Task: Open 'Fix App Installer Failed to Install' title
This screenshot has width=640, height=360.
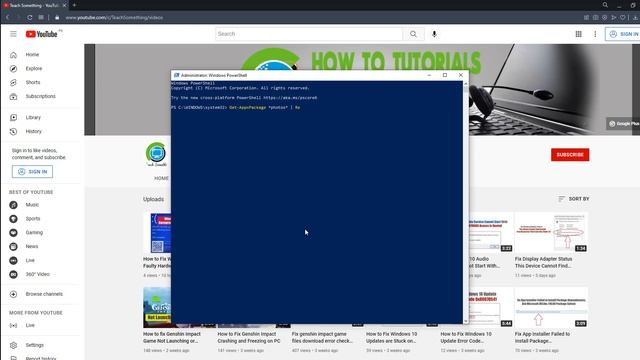Action: point(542,338)
